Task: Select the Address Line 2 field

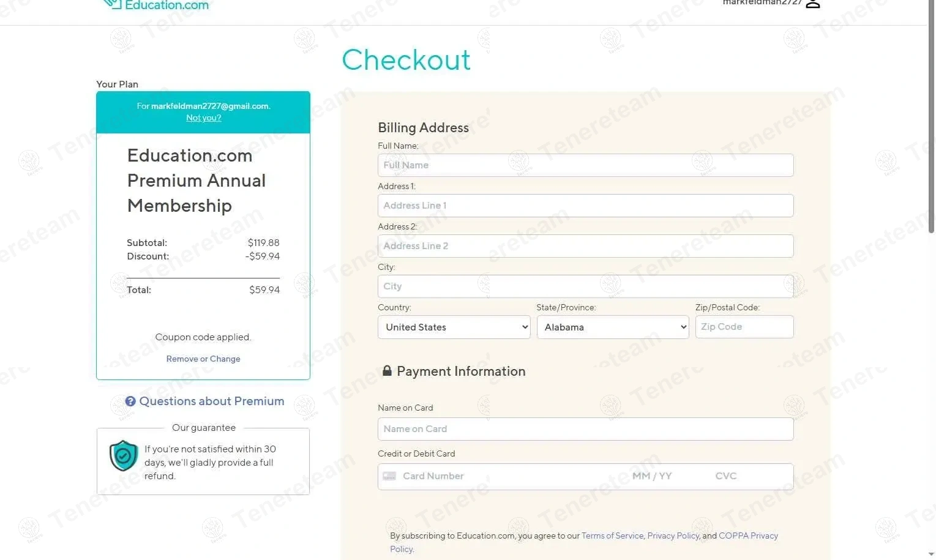Action: 585,246
